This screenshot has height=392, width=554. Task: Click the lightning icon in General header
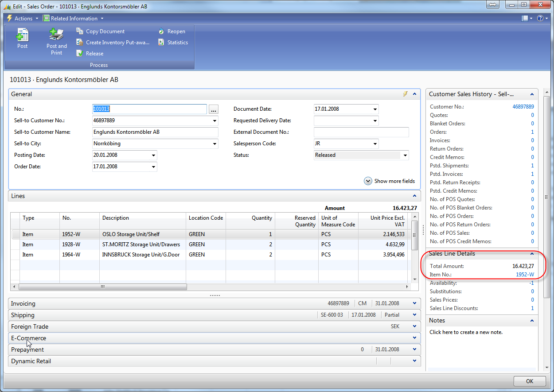coord(405,94)
